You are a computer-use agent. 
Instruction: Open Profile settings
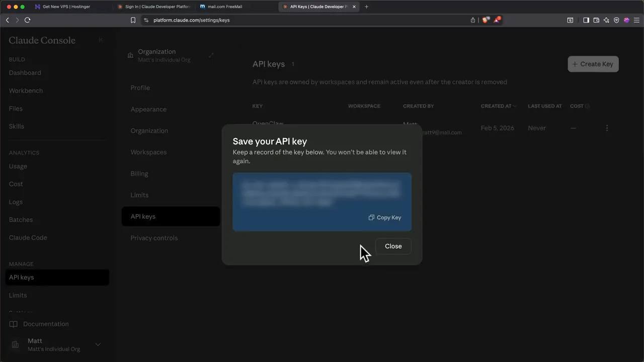click(x=140, y=88)
